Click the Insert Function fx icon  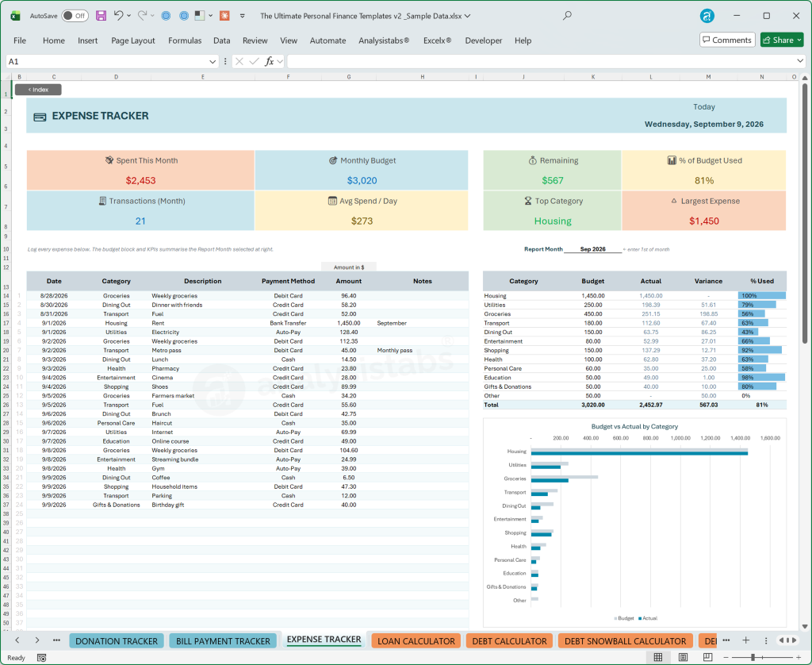pyautogui.click(x=270, y=61)
